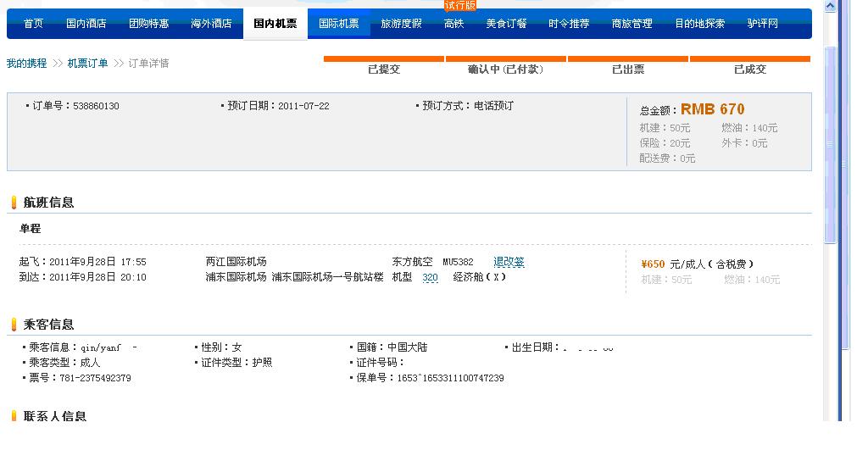868x450 pixels.
Task: Click the 我的携程 breadcrumb link
Action: (x=27, y=64)
